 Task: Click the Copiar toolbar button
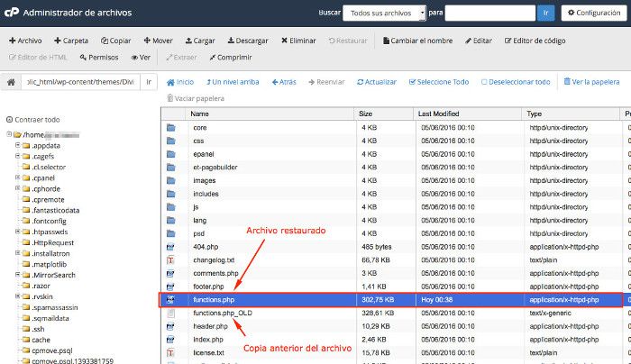click(116, 41)
